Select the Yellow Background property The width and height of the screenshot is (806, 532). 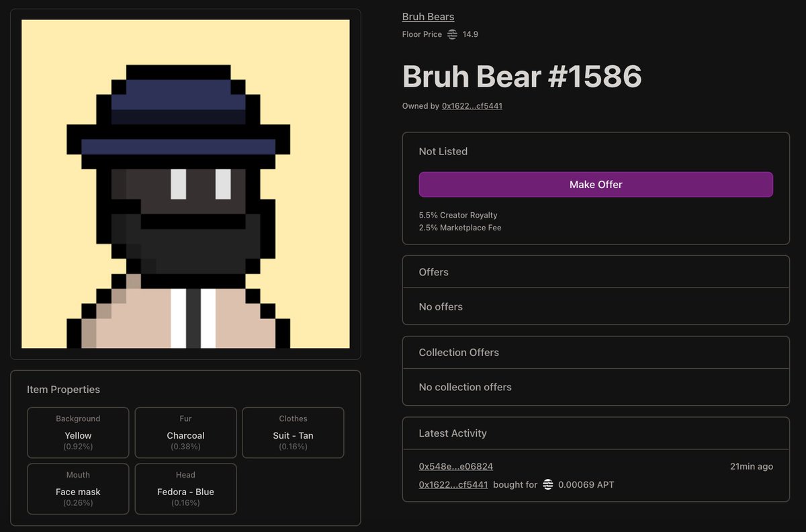[x=77, y=433]
